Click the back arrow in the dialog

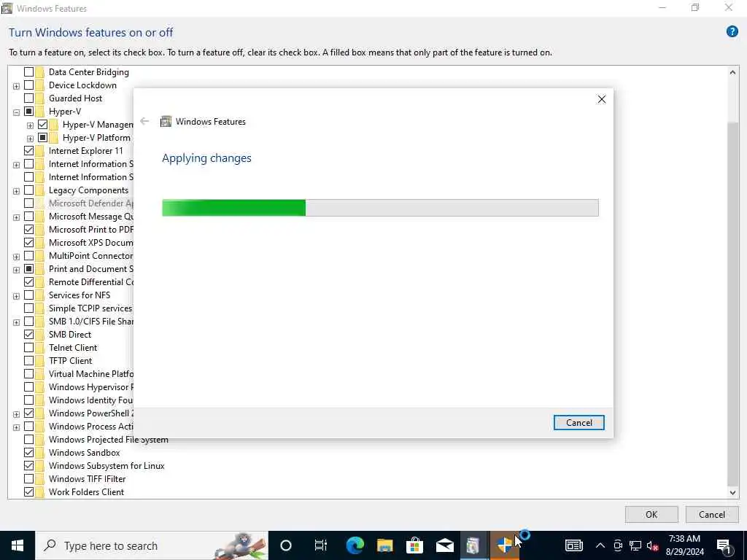coord(144,122)
